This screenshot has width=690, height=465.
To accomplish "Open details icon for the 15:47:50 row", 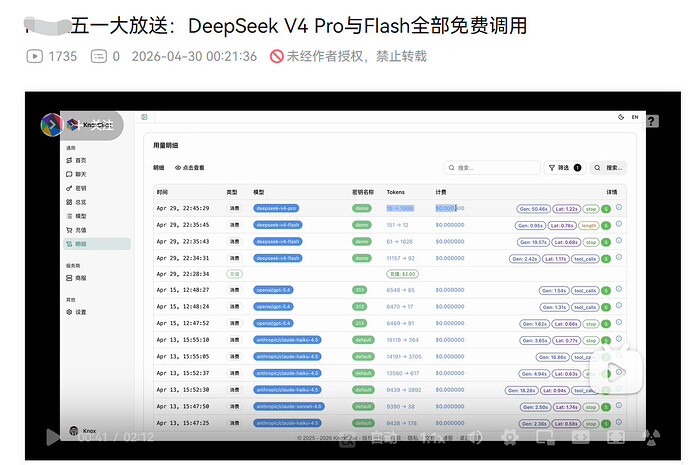I will 619,406.
